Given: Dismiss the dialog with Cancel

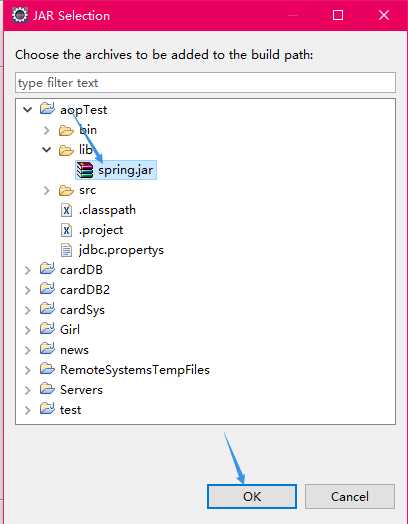Looking at the screenshot, I should click(350, 497).
